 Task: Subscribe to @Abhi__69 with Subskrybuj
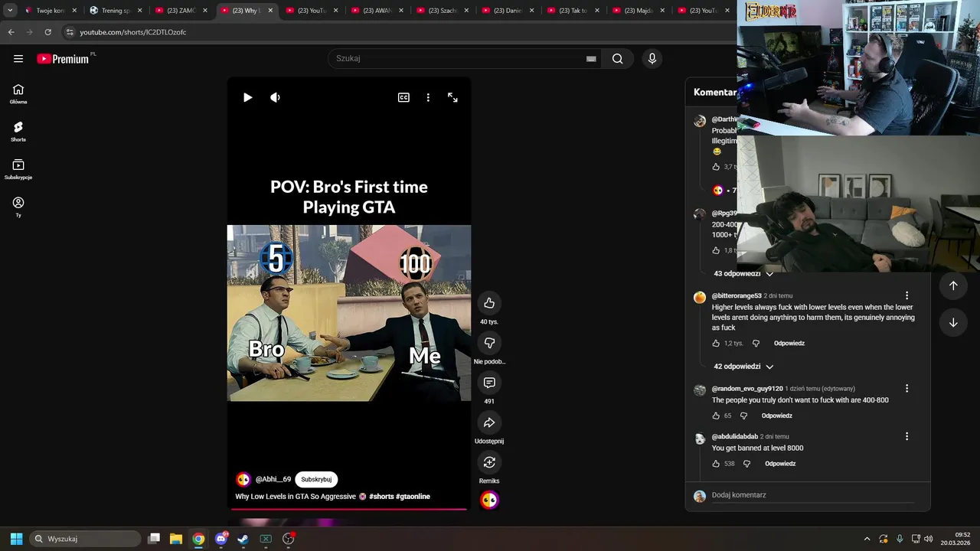click(x=316, y=479)
